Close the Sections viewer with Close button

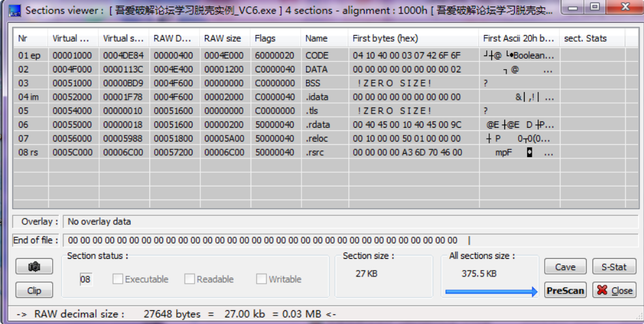click(x=614, y=290)
